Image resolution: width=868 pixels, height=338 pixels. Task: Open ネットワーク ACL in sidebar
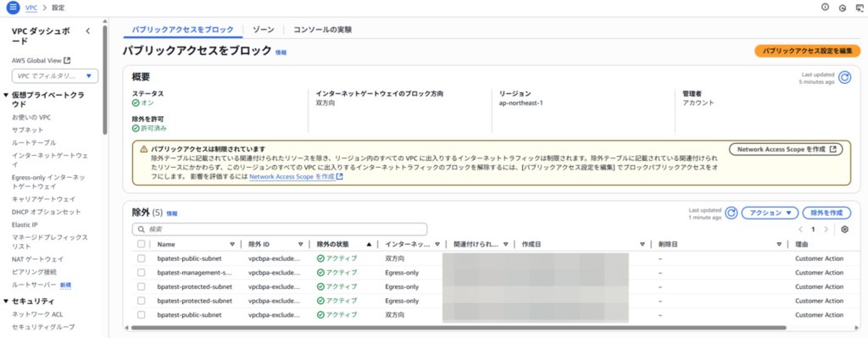click(x=37, y=313)
